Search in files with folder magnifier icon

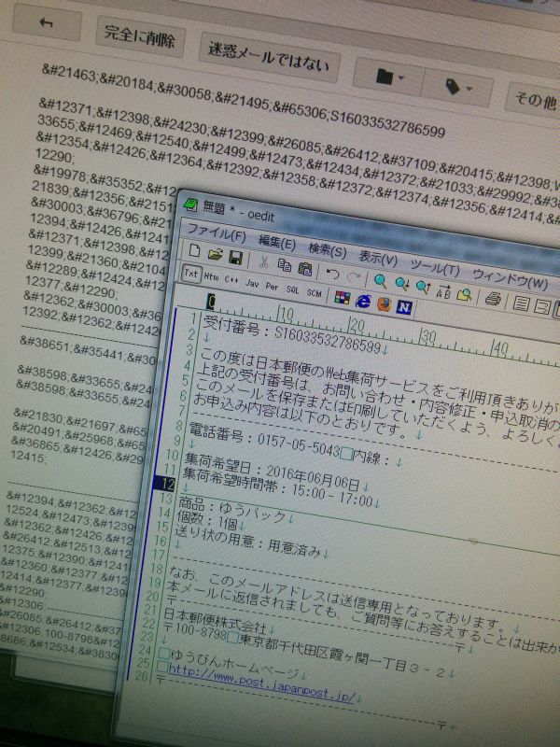point(464,294)
